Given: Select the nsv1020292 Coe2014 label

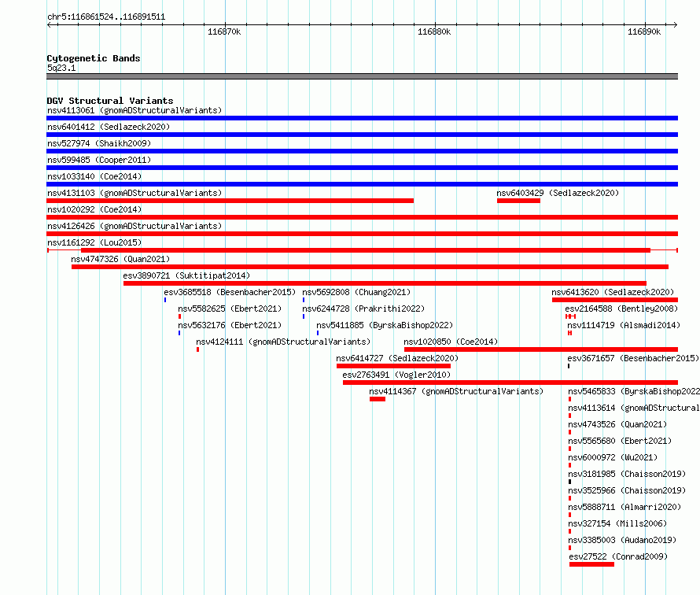Looking at the screenshot, I should point(94,209).
